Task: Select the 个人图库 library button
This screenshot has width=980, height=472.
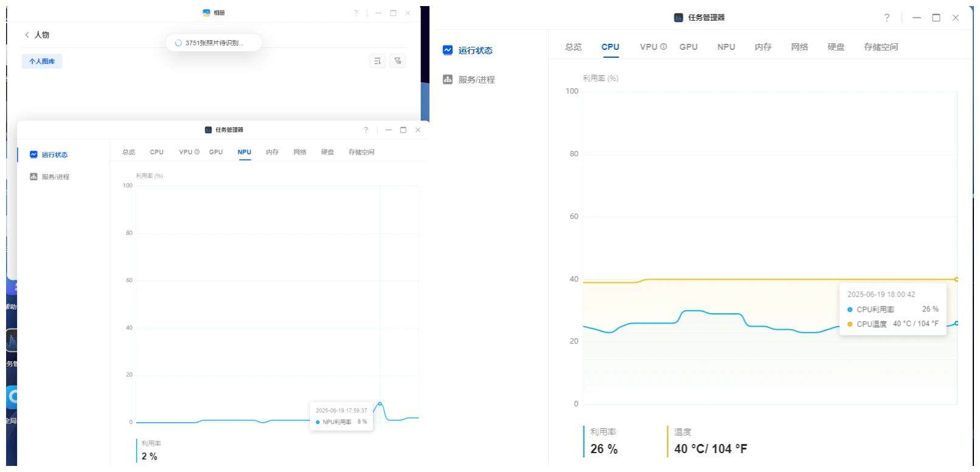Action: (x=42, y=61)
